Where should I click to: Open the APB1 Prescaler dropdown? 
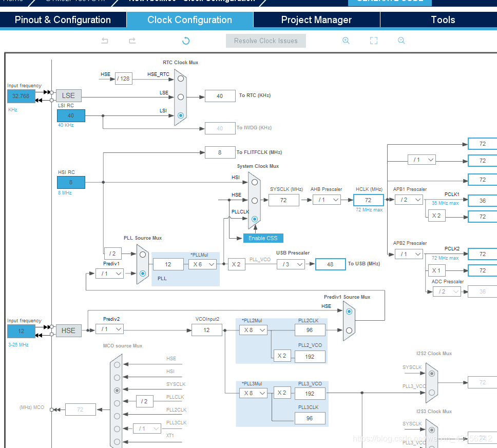tap(409, 200)
